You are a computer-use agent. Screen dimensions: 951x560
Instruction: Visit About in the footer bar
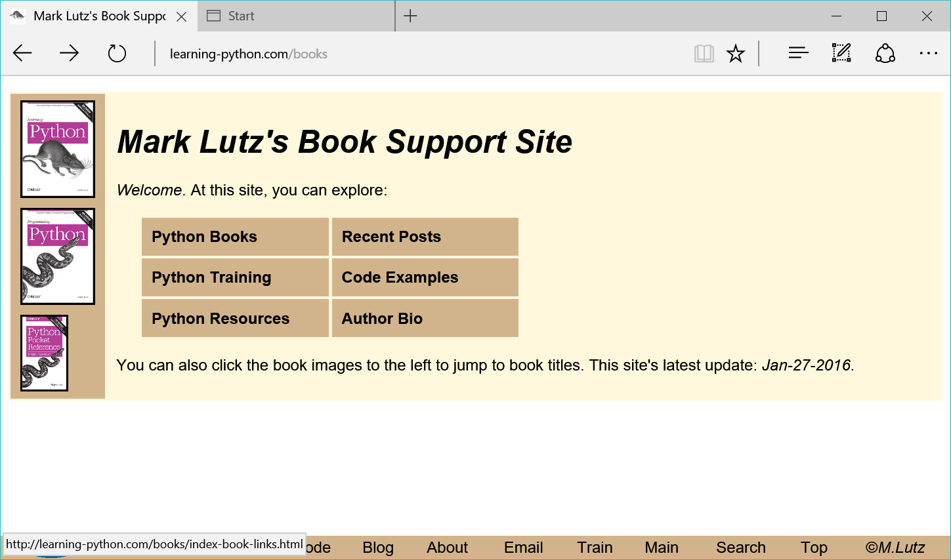pyautogui.click(x=447, y=548)
